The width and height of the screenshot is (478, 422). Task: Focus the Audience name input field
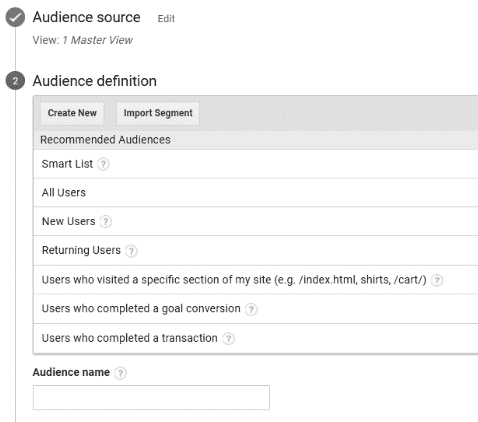click(151, 397)
